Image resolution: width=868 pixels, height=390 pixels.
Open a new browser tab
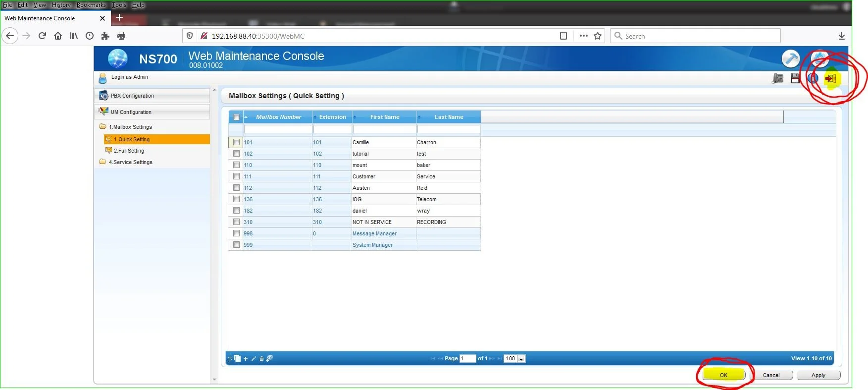pos(119,18)
